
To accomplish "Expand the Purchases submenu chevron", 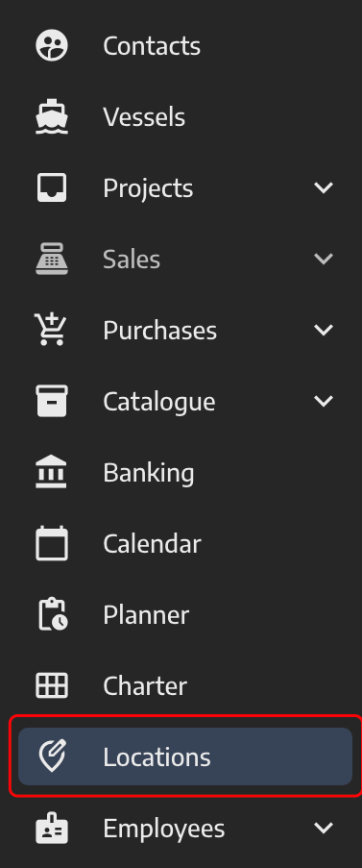I will point(324,330).
